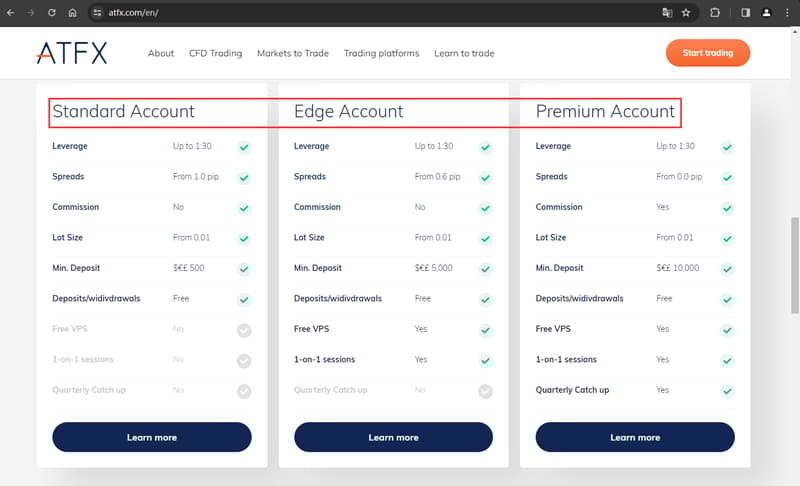Reload the page with the refresh icon
Viewport: 800px width, 486px height.
tap(51, 13)
